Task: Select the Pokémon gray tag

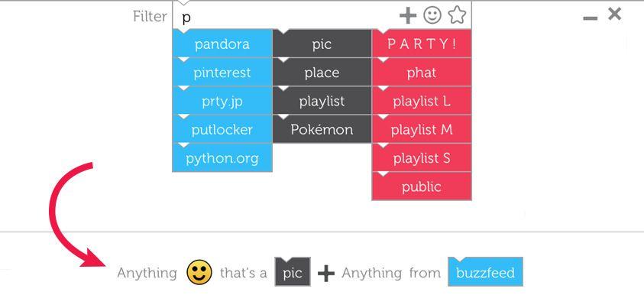Action: pos(322,129)
